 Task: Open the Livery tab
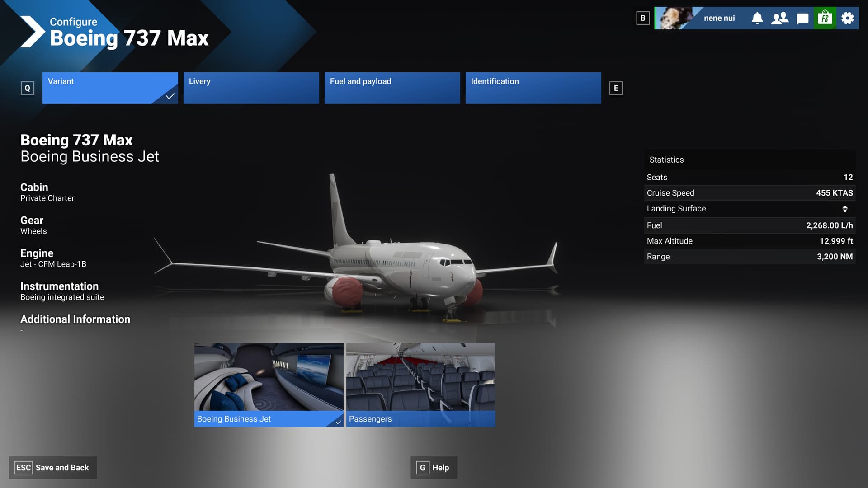251,88
